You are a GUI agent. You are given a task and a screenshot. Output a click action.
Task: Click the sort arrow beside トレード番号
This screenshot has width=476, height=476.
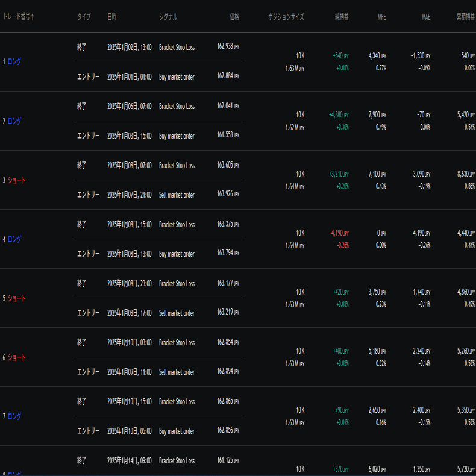tap(33, 17)
